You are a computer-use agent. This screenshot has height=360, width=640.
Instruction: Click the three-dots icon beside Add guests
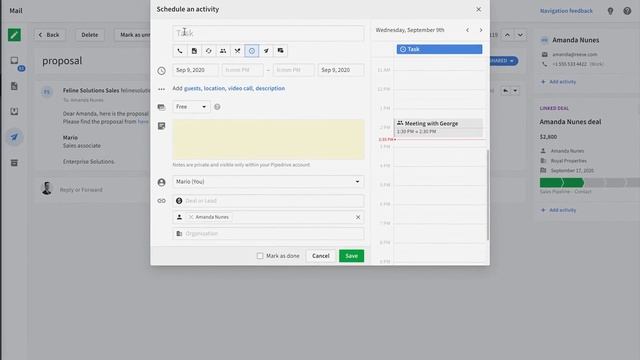pyautogui.click(x=162, y=89)
